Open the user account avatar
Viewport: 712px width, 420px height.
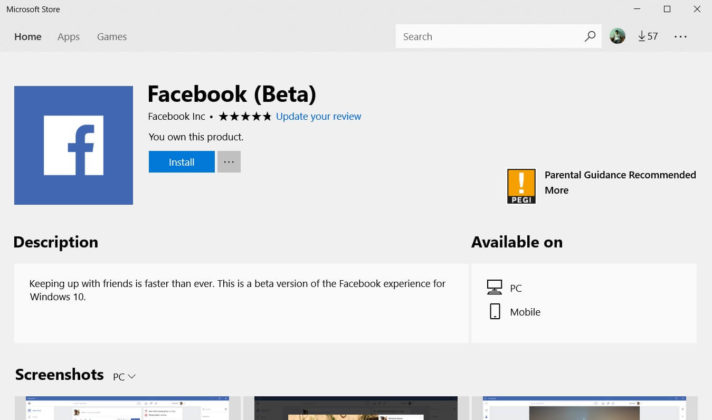pos(617,36)
